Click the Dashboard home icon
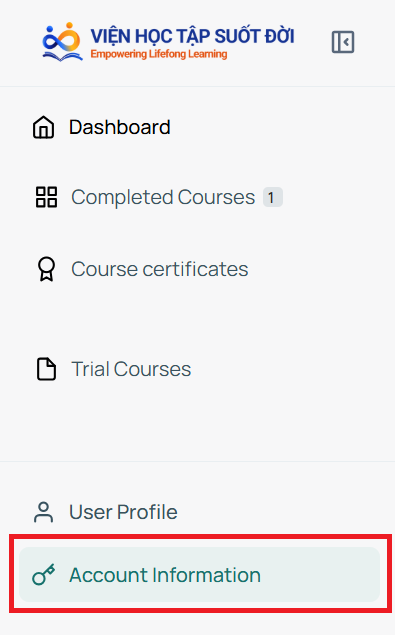395x635 pixels. (43, 127)
